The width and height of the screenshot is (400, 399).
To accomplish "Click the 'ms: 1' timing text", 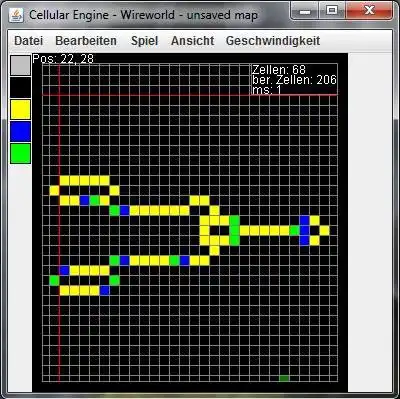I will point(267,90).
